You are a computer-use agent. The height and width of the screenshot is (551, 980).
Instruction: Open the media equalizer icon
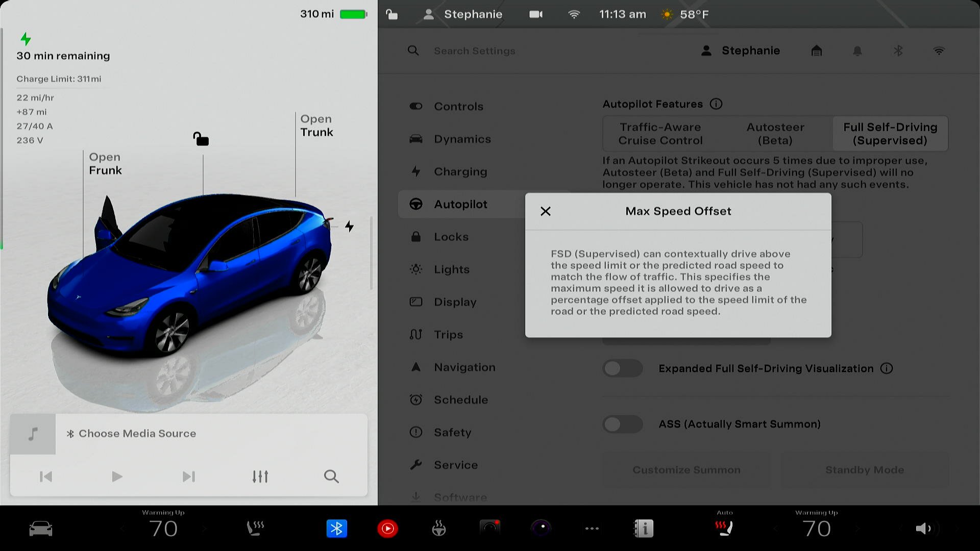pos(260,477)
